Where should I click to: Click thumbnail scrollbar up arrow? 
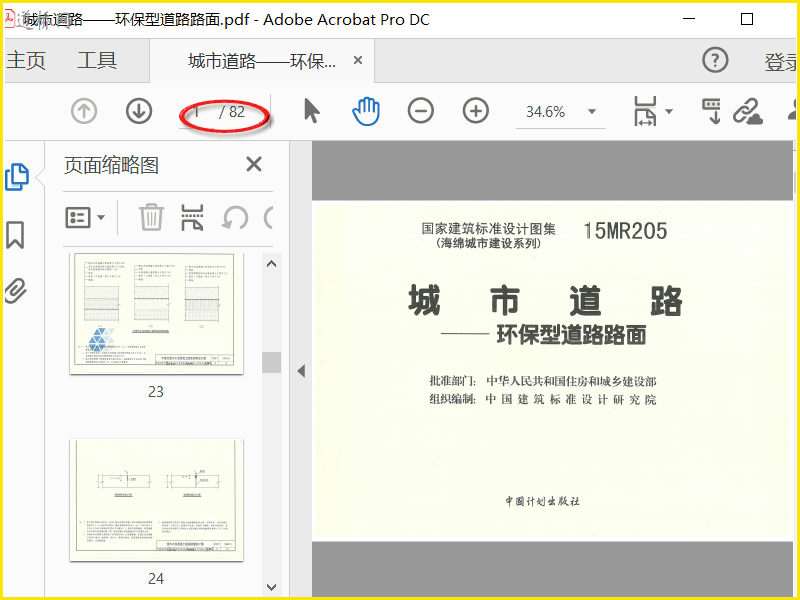(271, 264)
